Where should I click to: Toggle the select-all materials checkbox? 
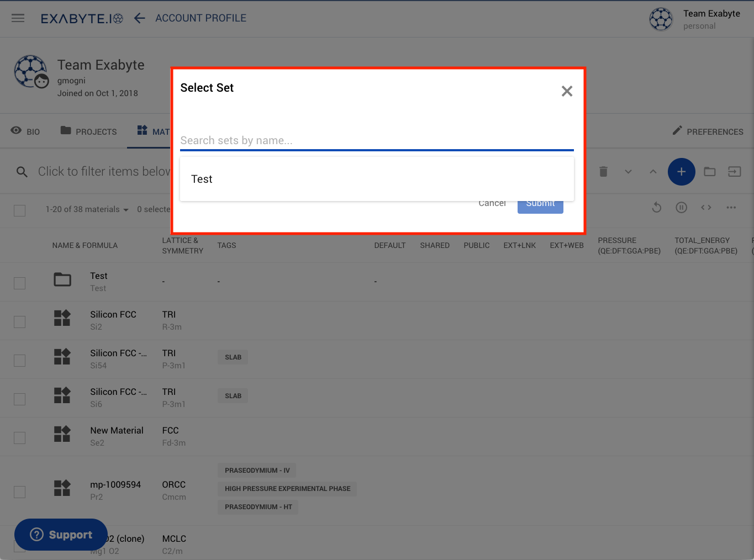pyautogui.click(x=20, y=210)
